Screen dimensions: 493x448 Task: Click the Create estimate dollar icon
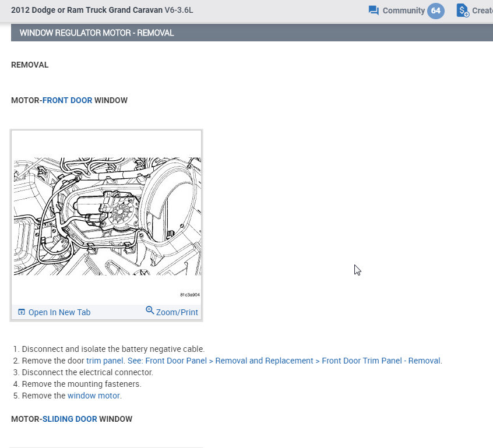[463, 10]
